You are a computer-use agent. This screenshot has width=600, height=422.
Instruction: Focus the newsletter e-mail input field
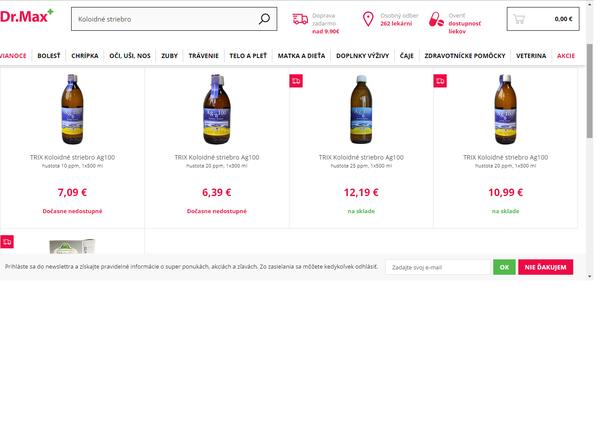[438, 267]
